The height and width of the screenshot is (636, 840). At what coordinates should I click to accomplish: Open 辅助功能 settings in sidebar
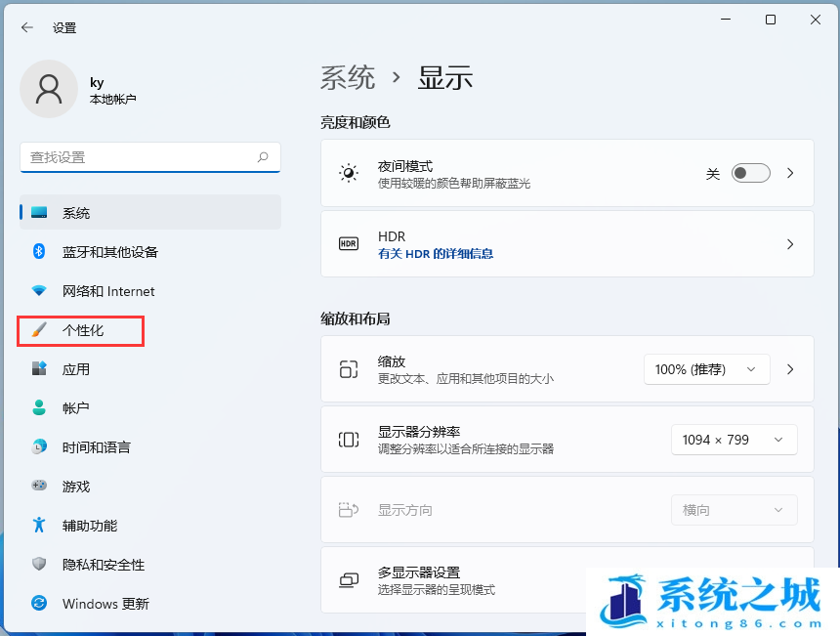(x=89, y=526)
